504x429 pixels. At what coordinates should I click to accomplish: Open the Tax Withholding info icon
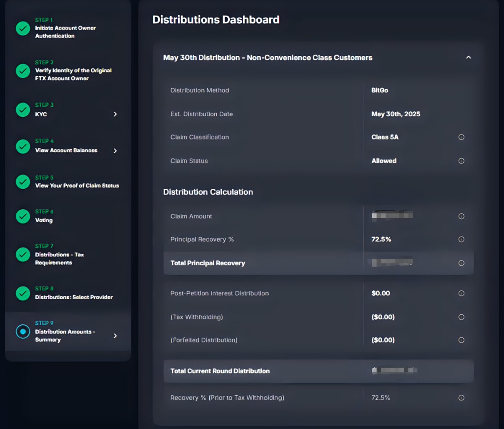click(x=461, y=317)
